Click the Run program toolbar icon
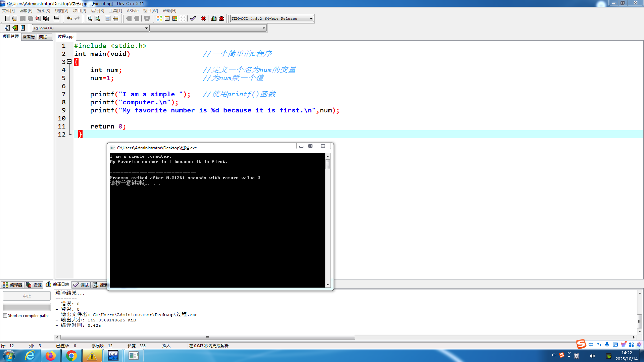This screenshot has width=644, height=362. 167,18
